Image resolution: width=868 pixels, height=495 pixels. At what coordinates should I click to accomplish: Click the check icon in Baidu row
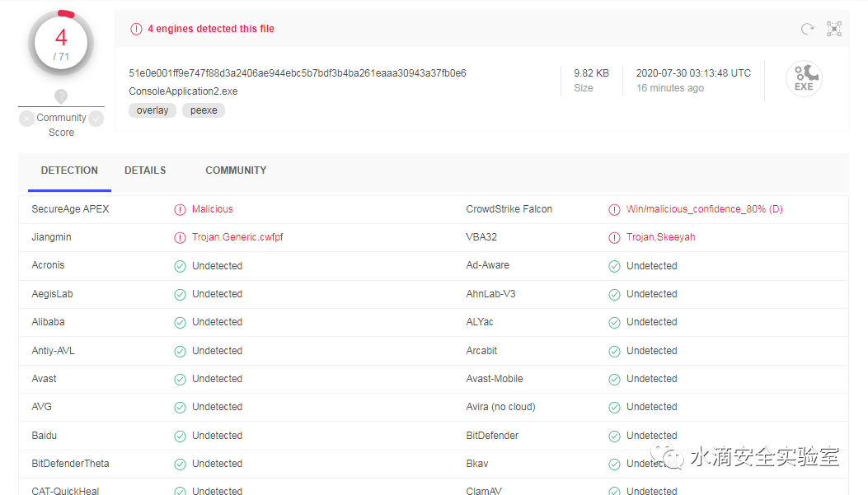click(x=180, y=437)
